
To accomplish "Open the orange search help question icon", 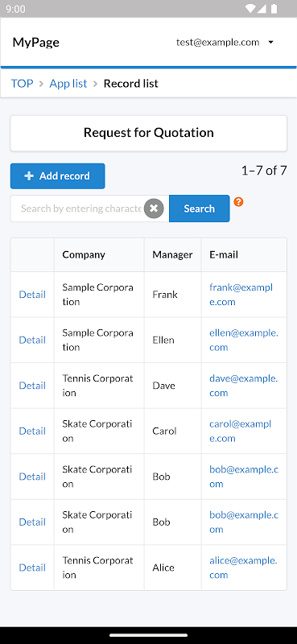I will [x=238, y=202].
